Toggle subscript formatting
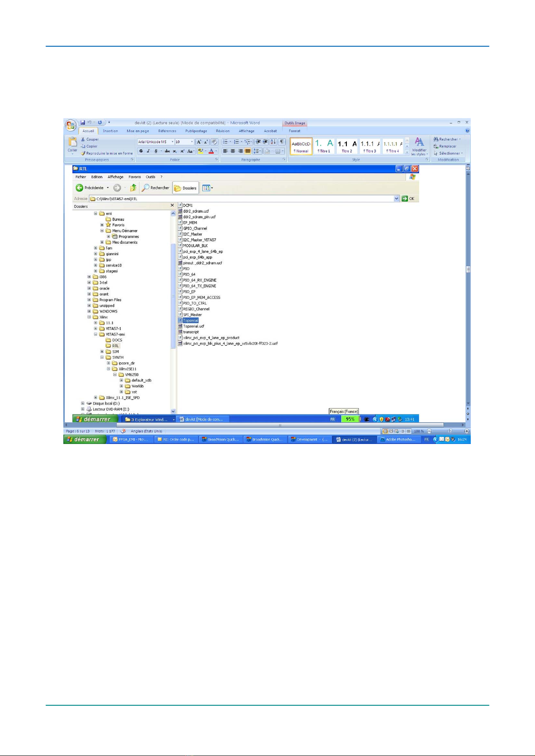This screenshot has width=535, height=756. [175, 151]
